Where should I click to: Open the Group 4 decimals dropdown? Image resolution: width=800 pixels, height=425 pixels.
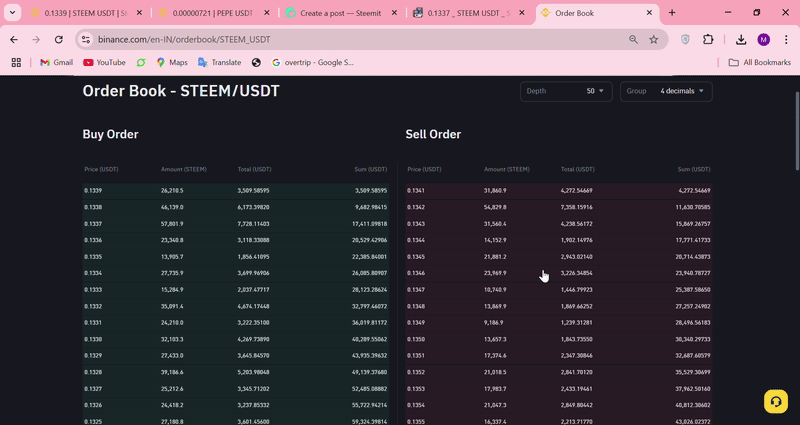pos(666,91)
